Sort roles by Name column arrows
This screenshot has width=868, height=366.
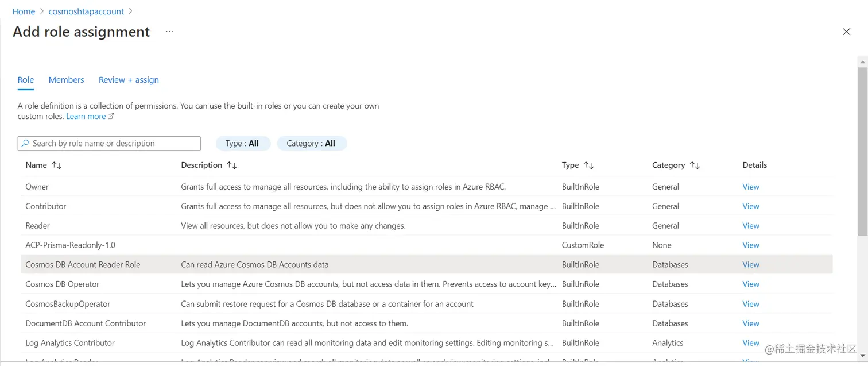pos(57,165)
